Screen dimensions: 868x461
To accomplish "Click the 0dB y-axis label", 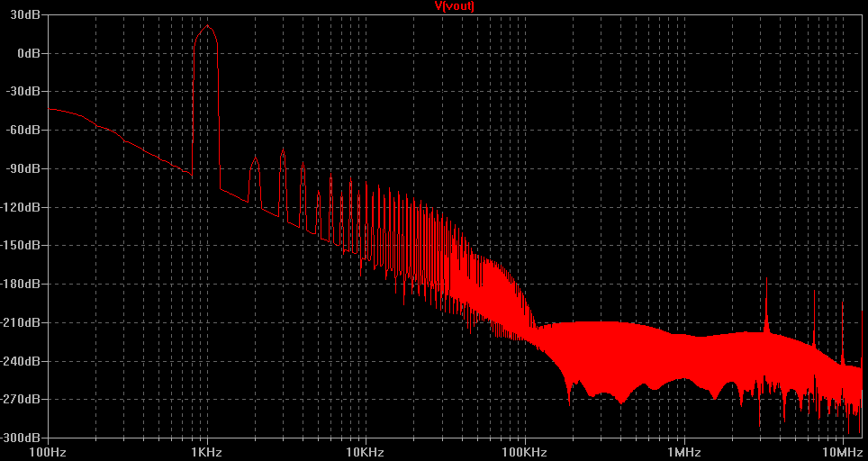I will point(28,53).
